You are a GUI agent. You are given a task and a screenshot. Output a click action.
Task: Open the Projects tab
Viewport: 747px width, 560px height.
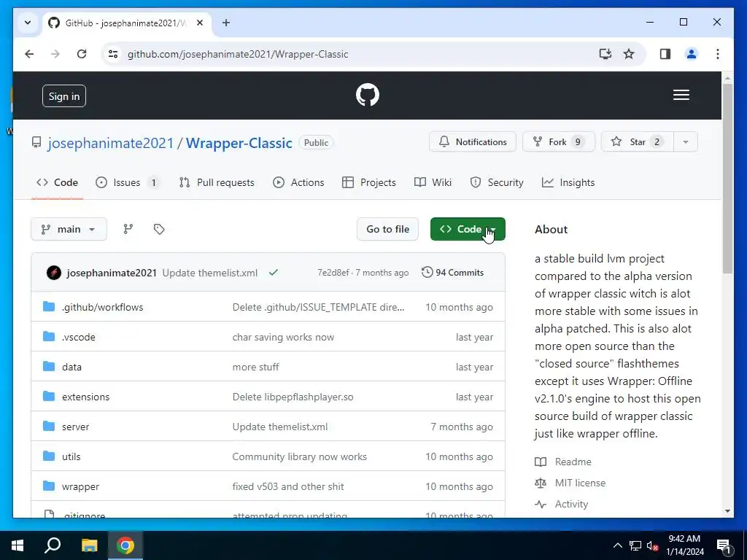pos(369,182)
